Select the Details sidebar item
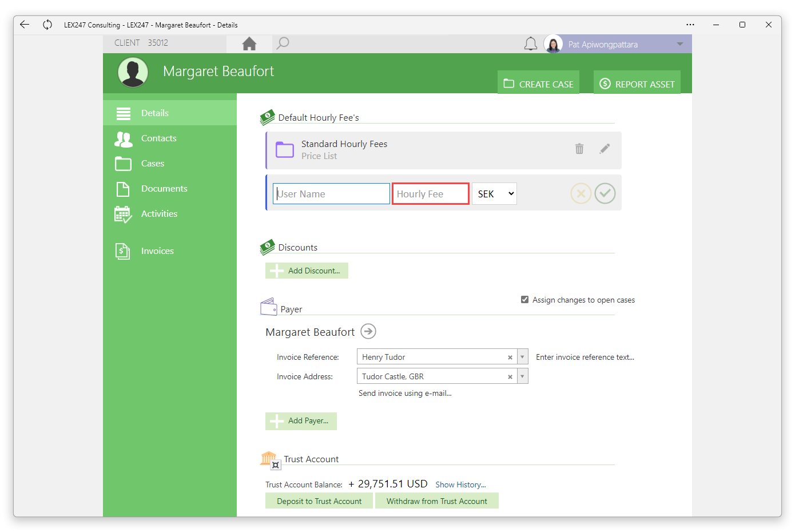The width and height of the screenshot is (795, 532). [170, 113]
